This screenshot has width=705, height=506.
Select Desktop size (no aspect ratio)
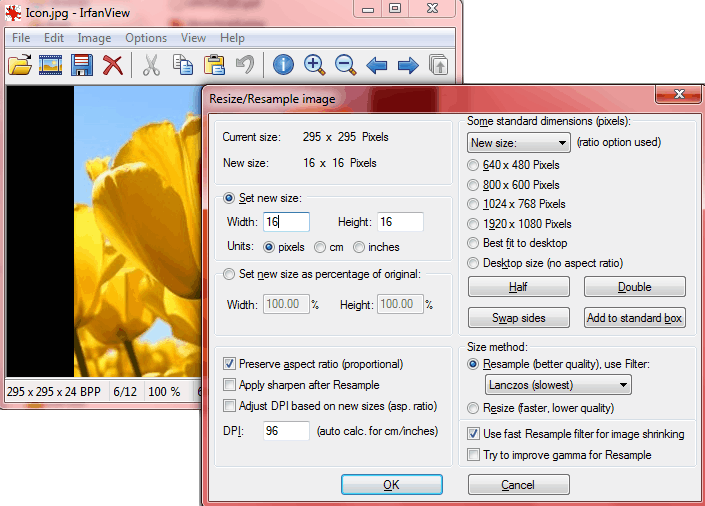point(473,263)
